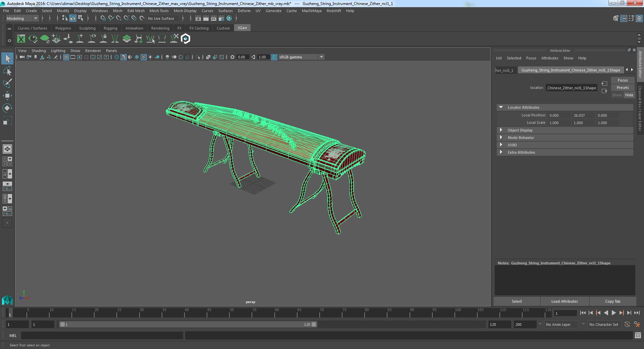The height and width of the screenshot is (349, 644).
Task: Open the sRGB gamma view transform dropdown
Action: [301, 57]
